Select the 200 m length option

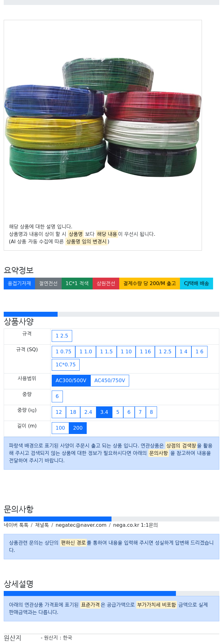coord(78,428)
